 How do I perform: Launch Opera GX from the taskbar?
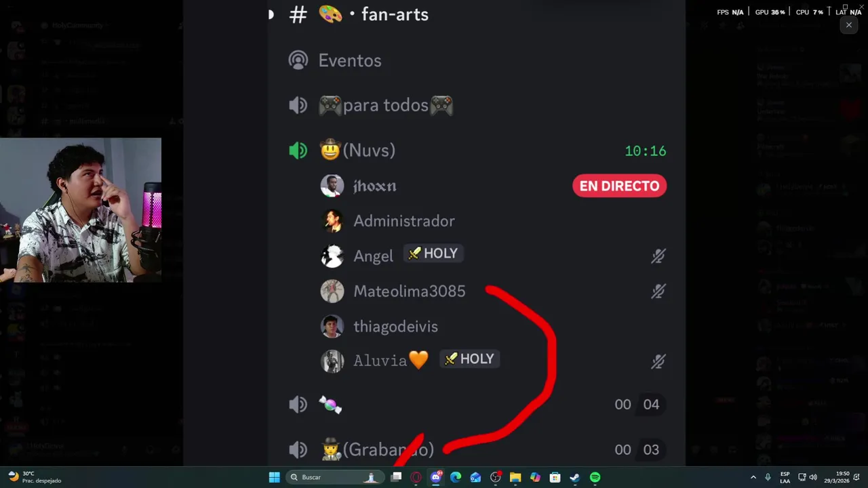coord(416,477)
